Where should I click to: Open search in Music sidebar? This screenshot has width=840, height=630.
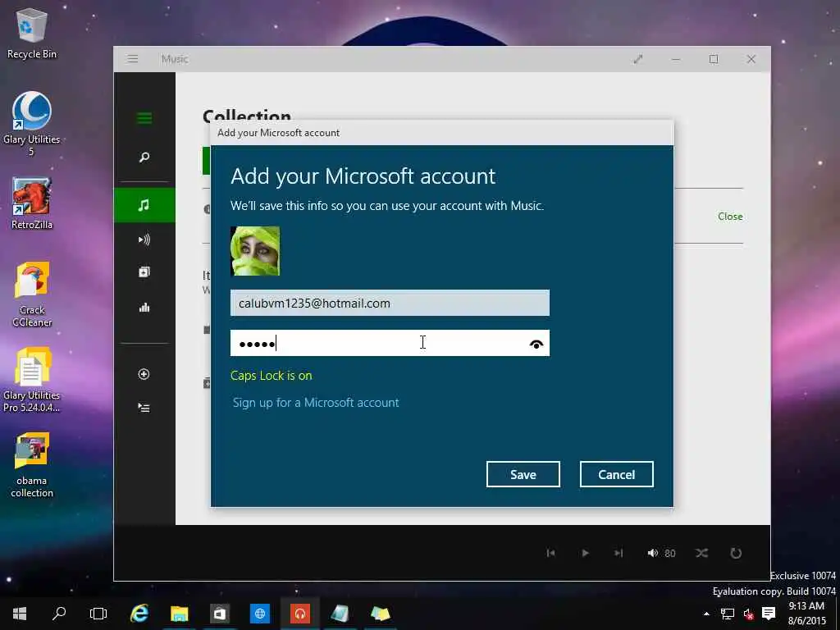coord(144,157)
